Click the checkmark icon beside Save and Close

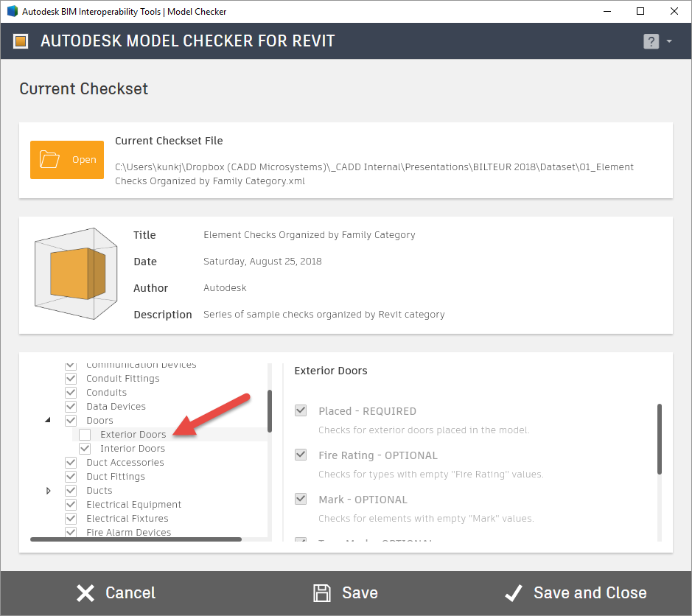tap(514, 592)
